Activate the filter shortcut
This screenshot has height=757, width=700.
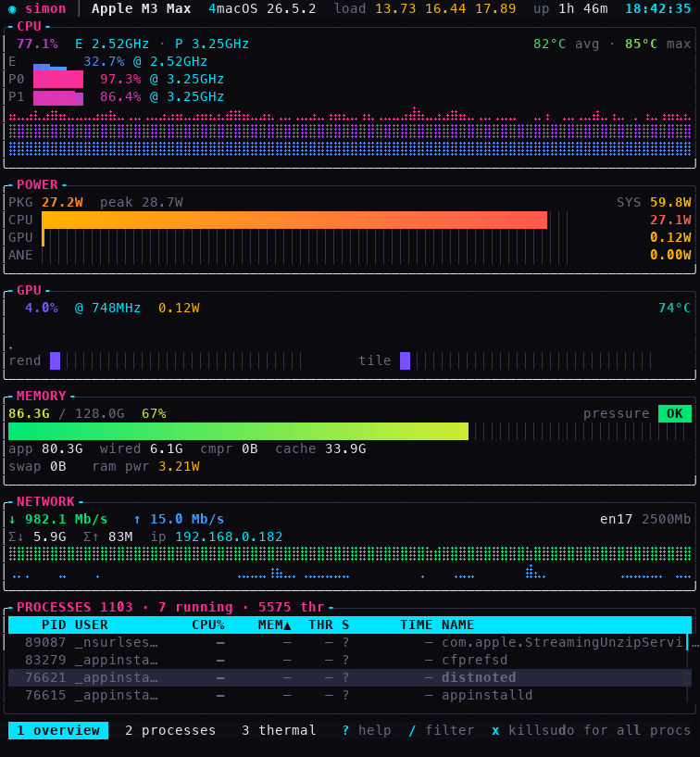point(442,730)
